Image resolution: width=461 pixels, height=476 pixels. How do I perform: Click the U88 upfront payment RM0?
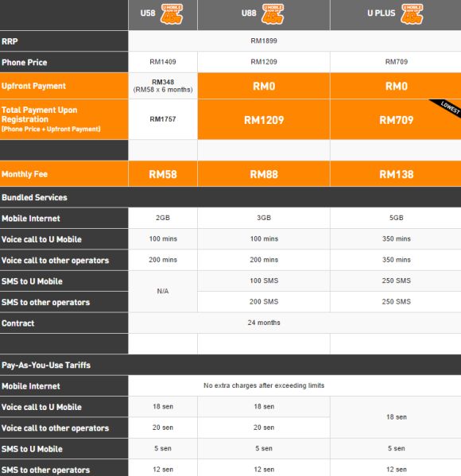coord(264,86)
